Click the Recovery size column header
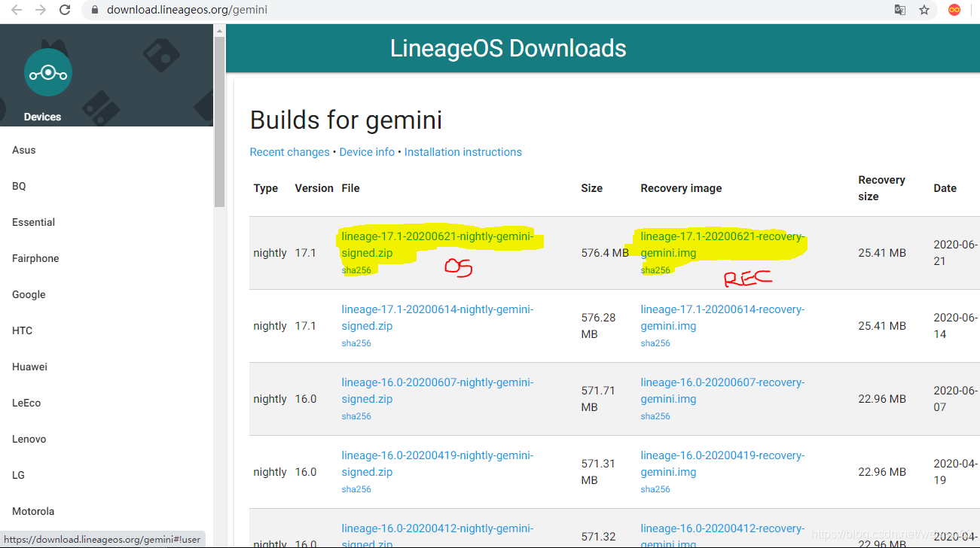The height and width of the screenshot is (548, 980). 881,188
